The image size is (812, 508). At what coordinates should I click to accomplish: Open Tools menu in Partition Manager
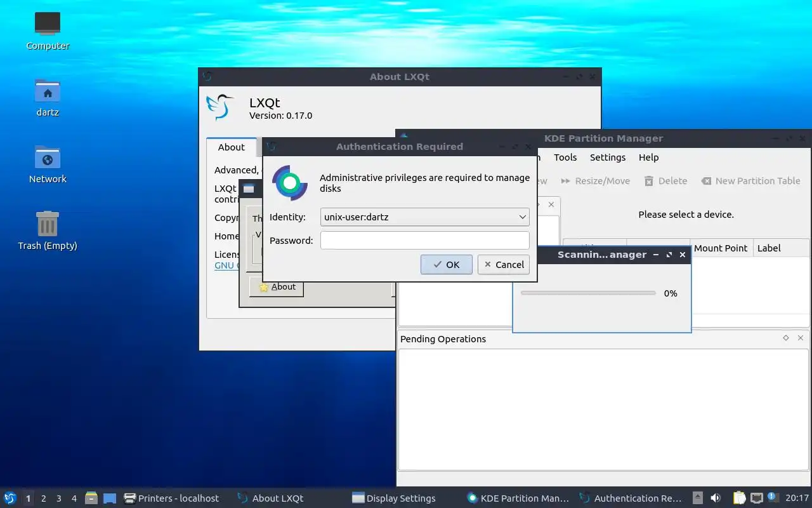click(565, 157)
